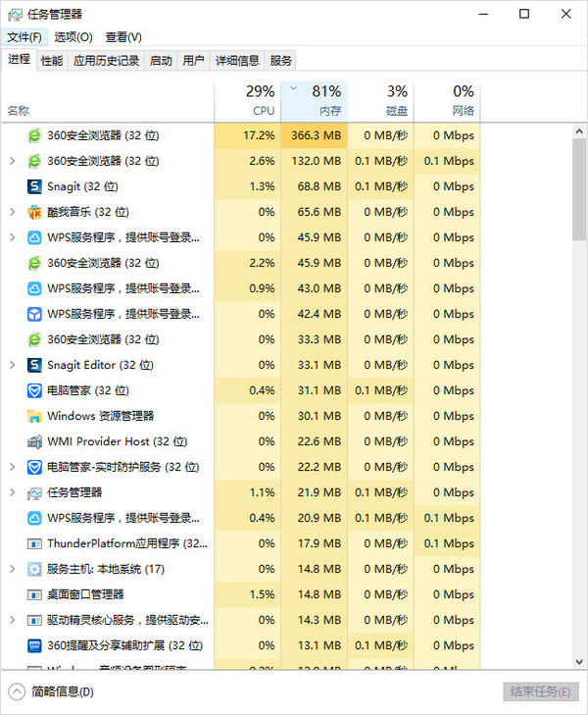The image size is (588, 715).
Task: Click the Windows 资源管理器 icon
Action: point(34,416)
